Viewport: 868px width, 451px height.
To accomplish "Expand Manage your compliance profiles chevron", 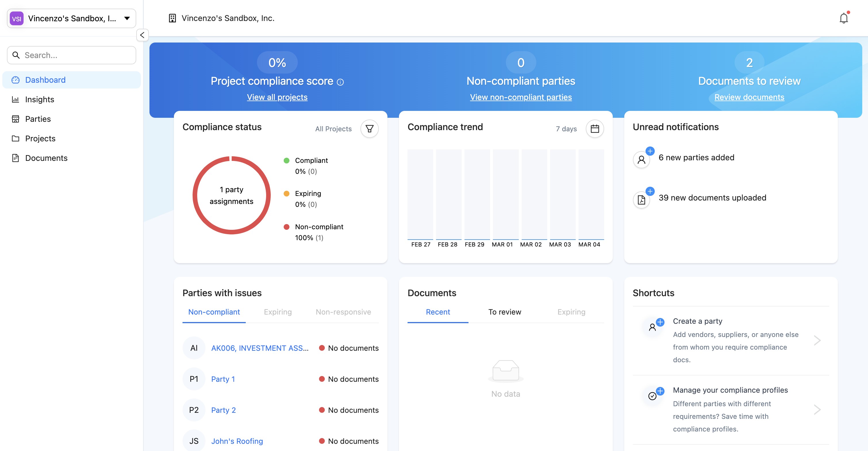I will pyautogui.click(x=817, y=409).
